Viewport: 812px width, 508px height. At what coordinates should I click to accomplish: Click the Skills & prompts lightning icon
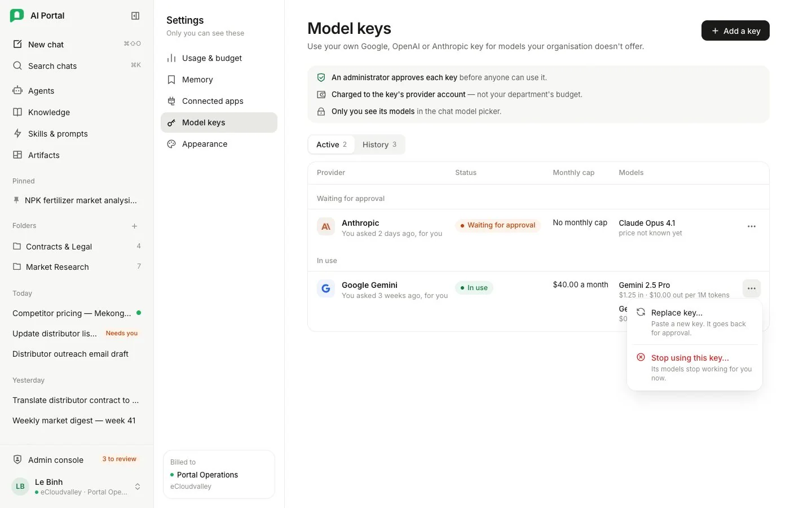tap(17, 133)
